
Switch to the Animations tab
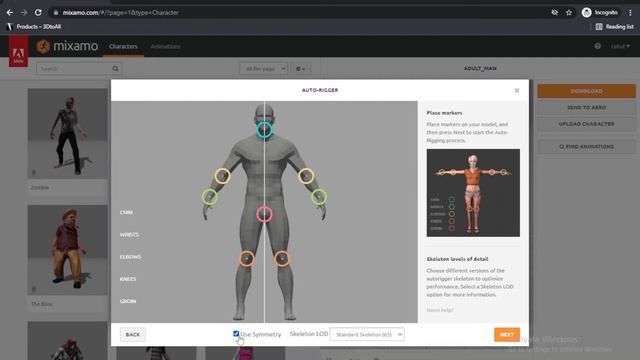165,47
